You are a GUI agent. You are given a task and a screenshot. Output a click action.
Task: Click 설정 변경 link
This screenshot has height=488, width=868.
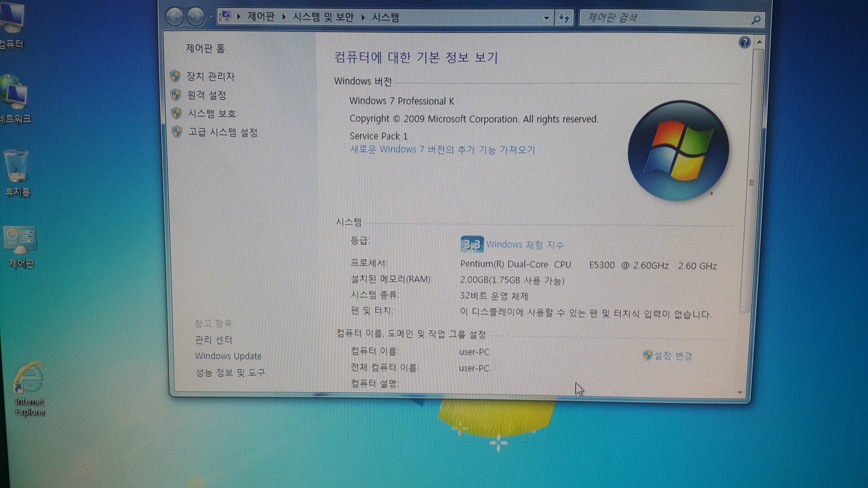tap(673, 356)
